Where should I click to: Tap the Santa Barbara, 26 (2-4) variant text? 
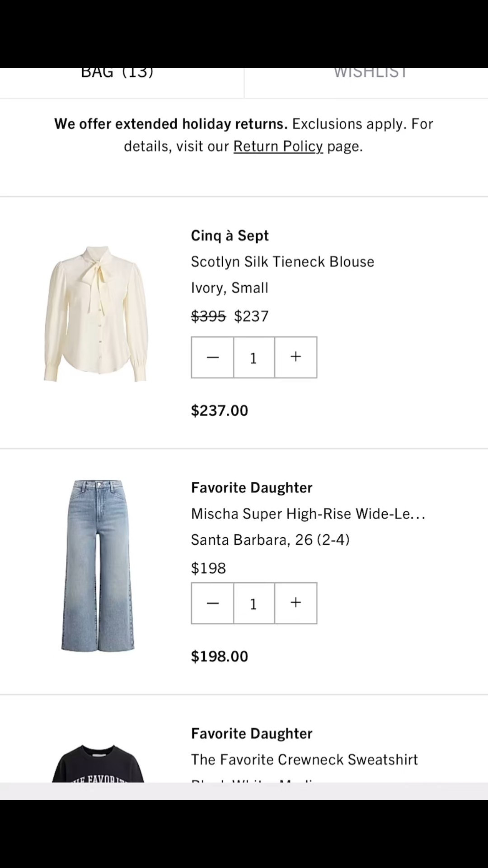click(270, 540)
